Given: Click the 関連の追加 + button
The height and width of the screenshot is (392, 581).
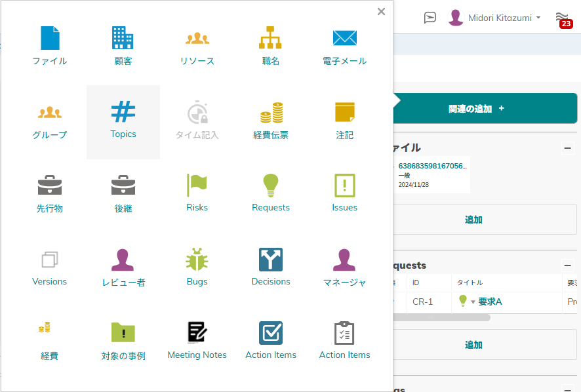Looking at the screenshot, I should [485, 108].
